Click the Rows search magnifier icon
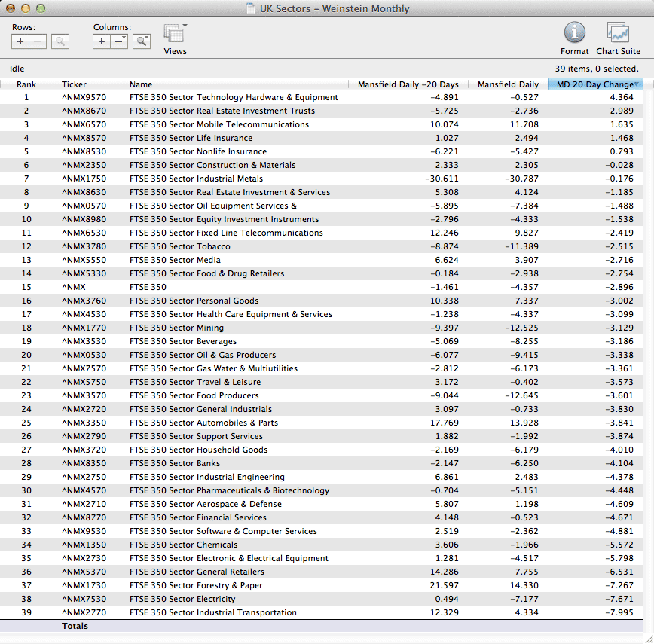This screenshot has height=644, width=654. click(x=60, y=41)
